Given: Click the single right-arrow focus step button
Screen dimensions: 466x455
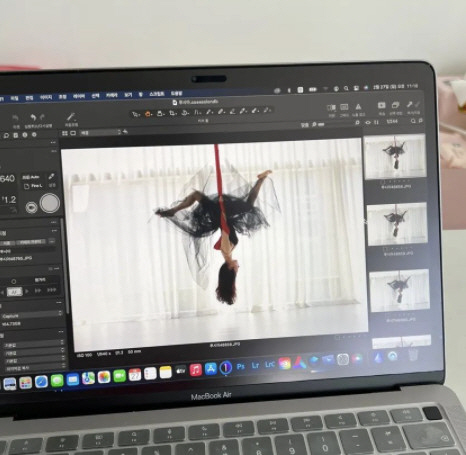Looking at the screenshot, I should click(x=27, y=291).
